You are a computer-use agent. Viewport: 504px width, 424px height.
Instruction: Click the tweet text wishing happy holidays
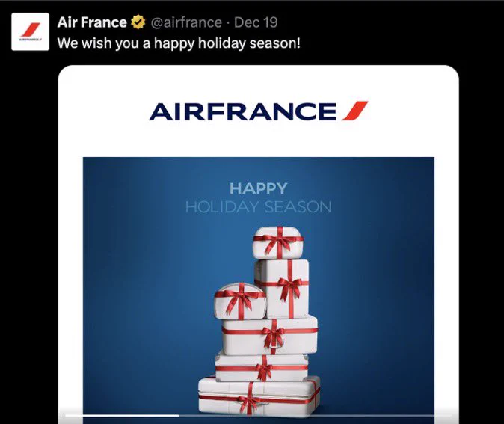[179, 43]
